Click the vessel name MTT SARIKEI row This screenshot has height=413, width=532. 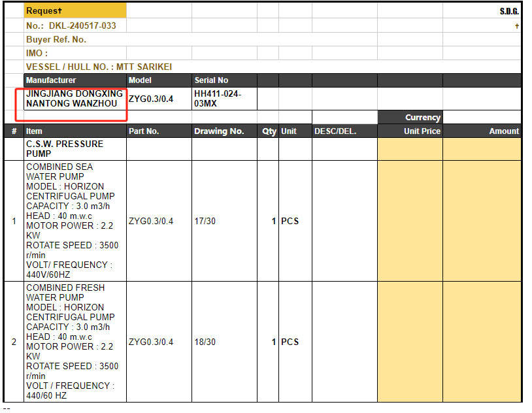(x=99, y=67)
